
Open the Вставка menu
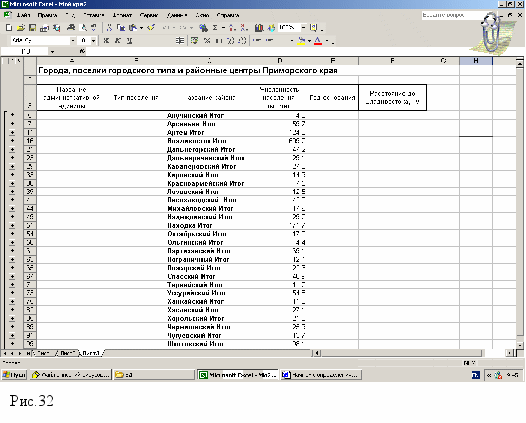pyautogui.click(x=94, y=15)
